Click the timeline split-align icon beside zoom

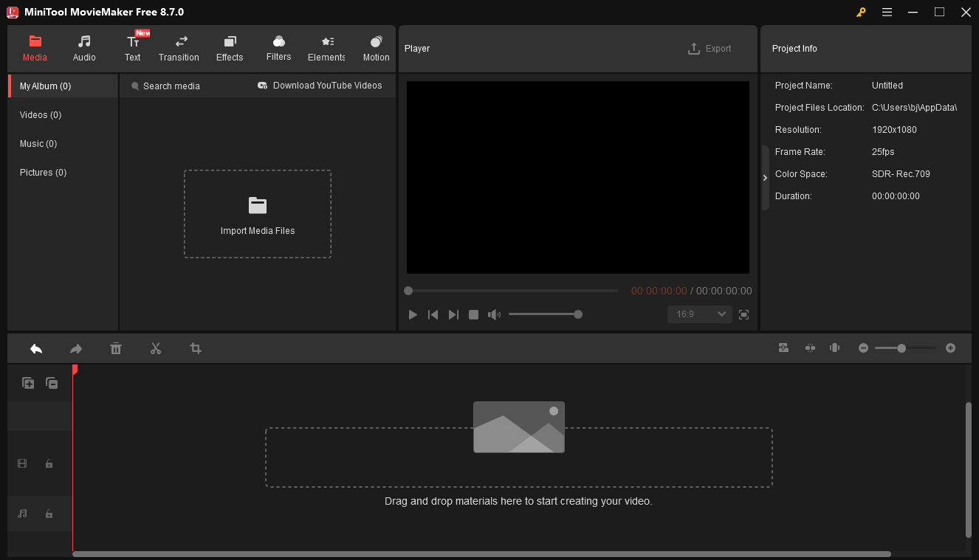tap(810, 348)
